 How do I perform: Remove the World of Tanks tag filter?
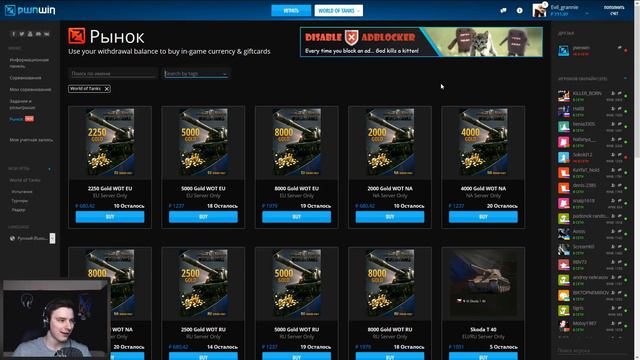tap(107, 89)
